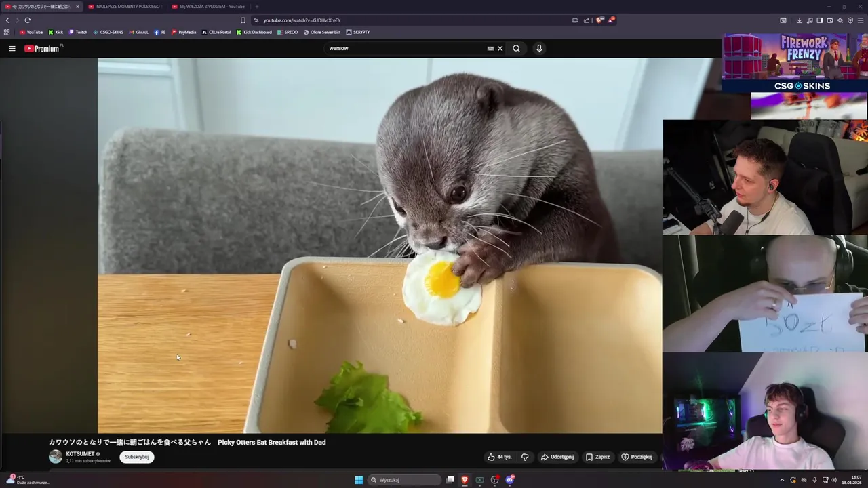Click the Zapisz save button

pos(598,457)
